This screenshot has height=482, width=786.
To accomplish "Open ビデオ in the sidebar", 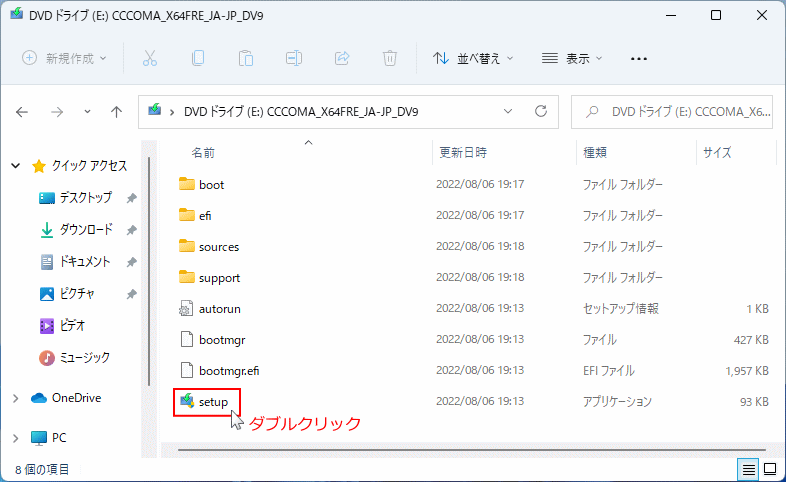I will point(72,326).
